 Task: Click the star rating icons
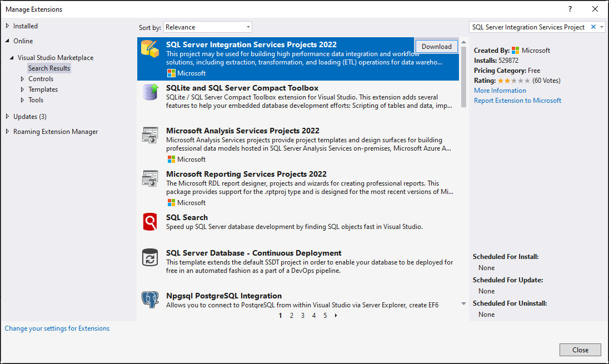click(x=513, y=81)
